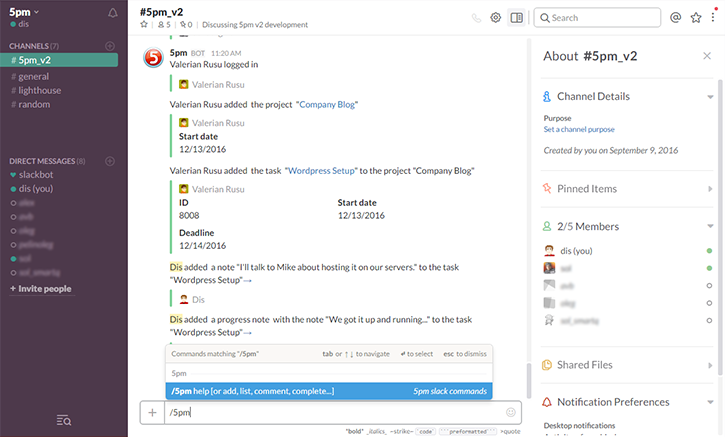
Task: Open arrow link after progress note message
Action: tap(247, 333)
